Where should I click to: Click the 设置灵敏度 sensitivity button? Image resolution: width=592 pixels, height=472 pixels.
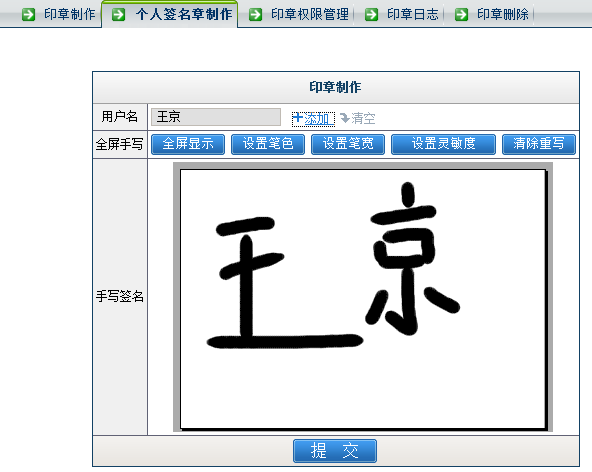tap(444, 144)
